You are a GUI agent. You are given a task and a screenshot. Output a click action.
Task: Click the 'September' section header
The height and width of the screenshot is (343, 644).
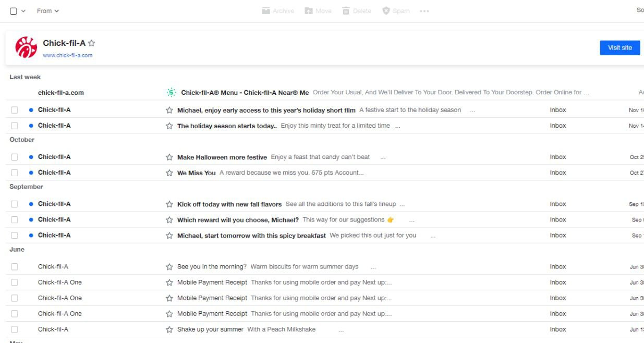[26, 187]
